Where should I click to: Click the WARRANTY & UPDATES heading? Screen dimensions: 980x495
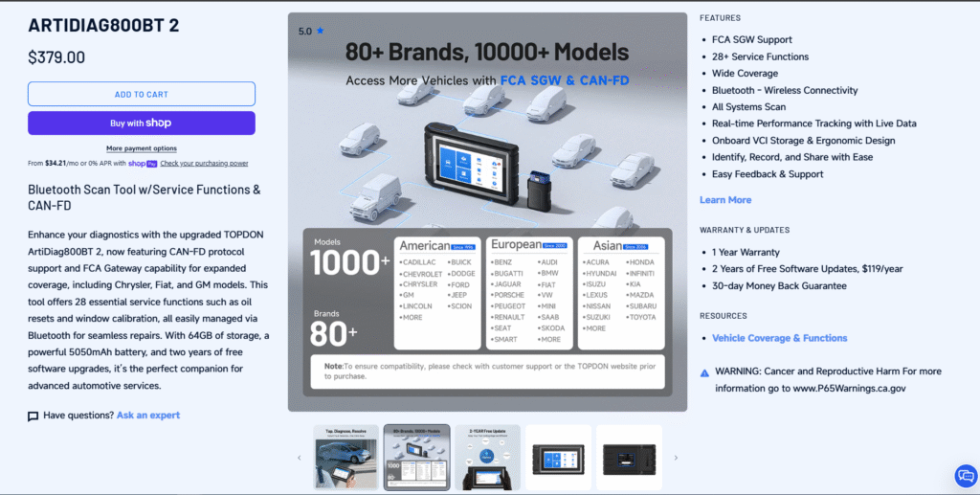pyautogui.click(x=745, y=230)
